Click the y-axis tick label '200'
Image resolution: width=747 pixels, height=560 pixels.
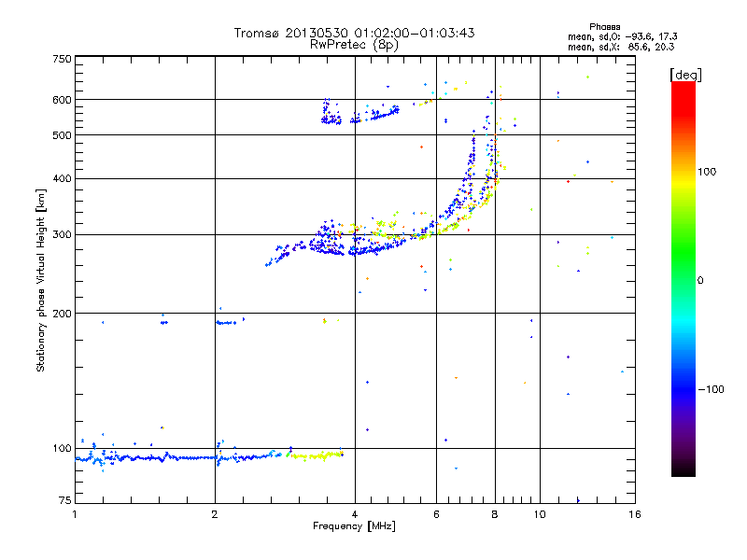(62, 314)
